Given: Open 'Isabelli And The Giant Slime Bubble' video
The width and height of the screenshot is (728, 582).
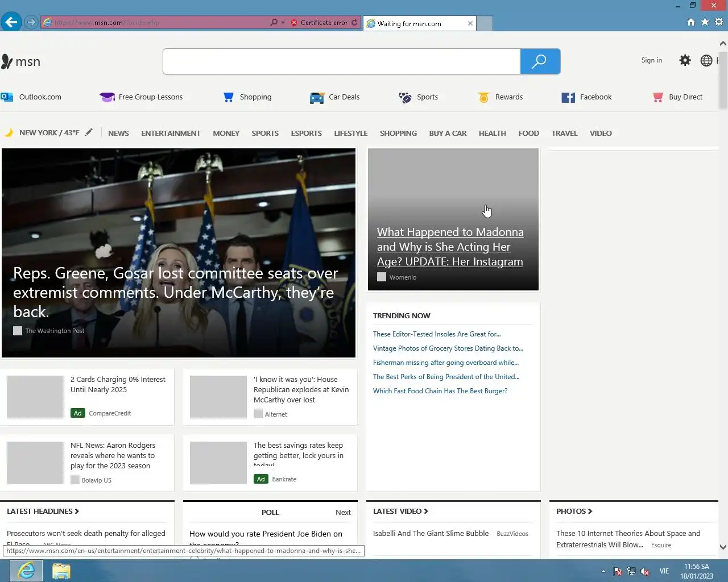Looking at the screenshot, I should [x=431, y=534].
